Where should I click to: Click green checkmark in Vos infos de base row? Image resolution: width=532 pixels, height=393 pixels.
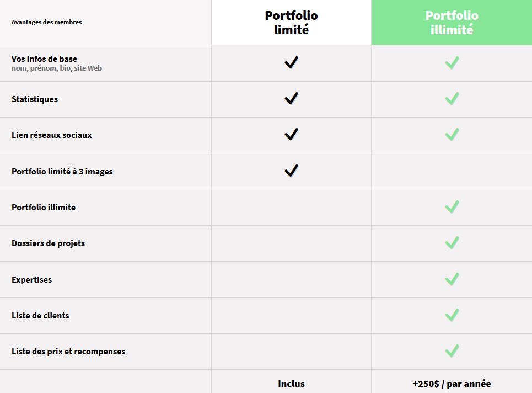tap(452, 63)
